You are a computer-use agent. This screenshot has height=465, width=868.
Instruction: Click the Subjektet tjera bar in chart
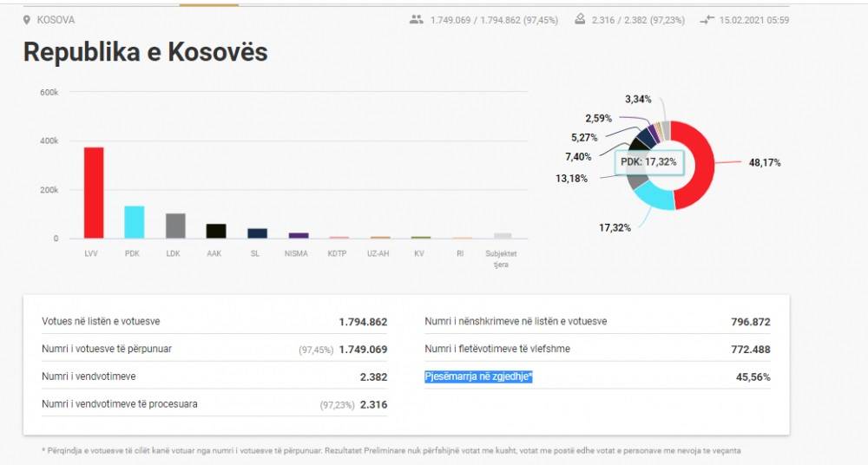click(503, 236)
